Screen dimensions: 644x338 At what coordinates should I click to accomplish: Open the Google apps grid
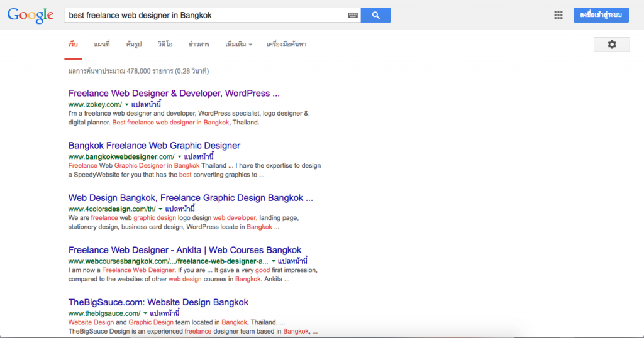(x=558, y=15)
